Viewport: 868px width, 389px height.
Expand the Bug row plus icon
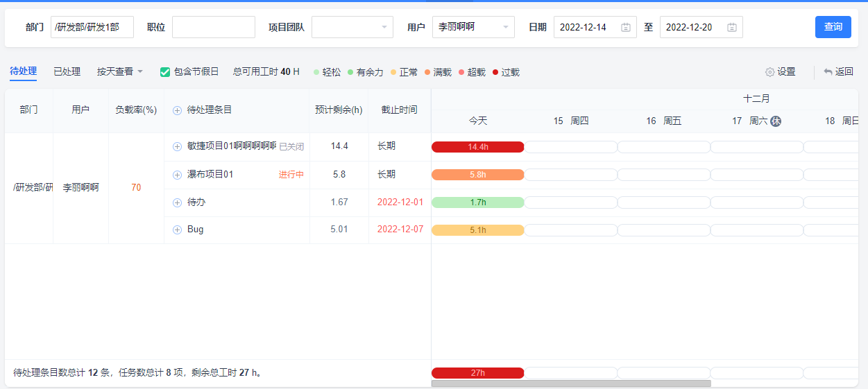click(x=177, y=230)
